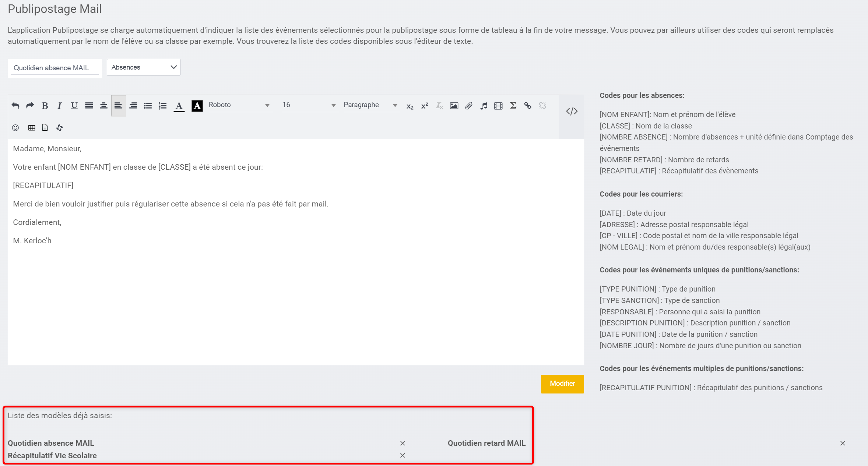Click the '[CLASSE] : Nom de la classe' code
Viewport: 868px width, 466px height.
pos(646,126)
